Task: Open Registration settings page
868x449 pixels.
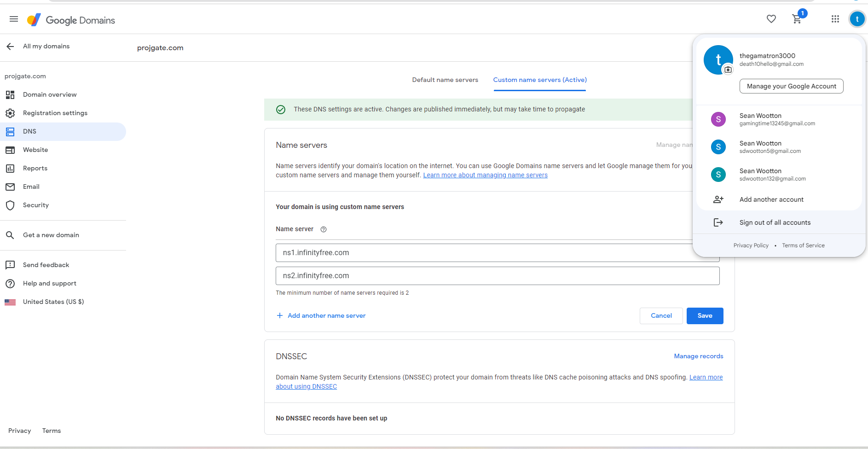Action: (55, 113)
